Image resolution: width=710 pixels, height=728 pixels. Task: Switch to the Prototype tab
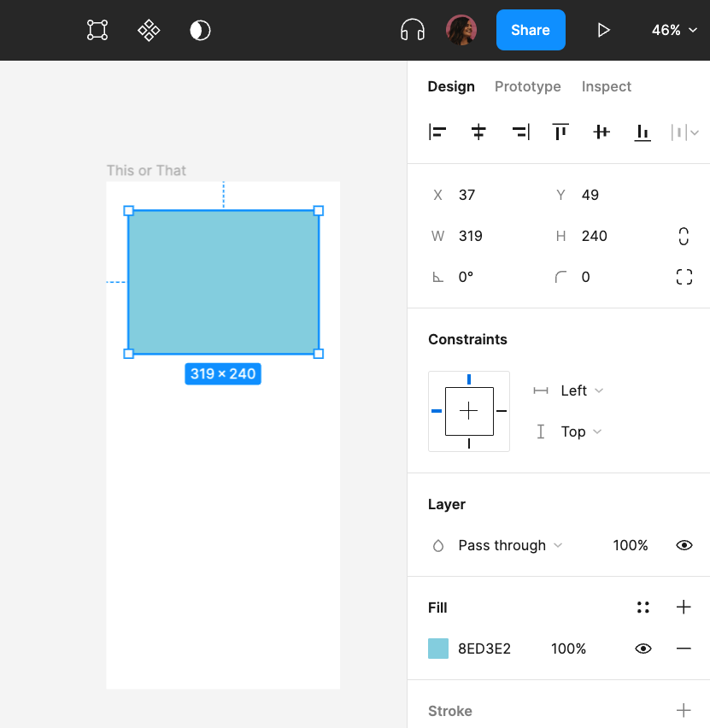point(527,86)
